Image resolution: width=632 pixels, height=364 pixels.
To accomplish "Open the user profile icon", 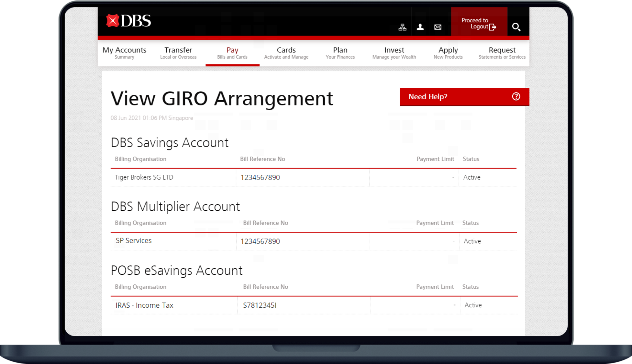I will (x=420, y=27).
